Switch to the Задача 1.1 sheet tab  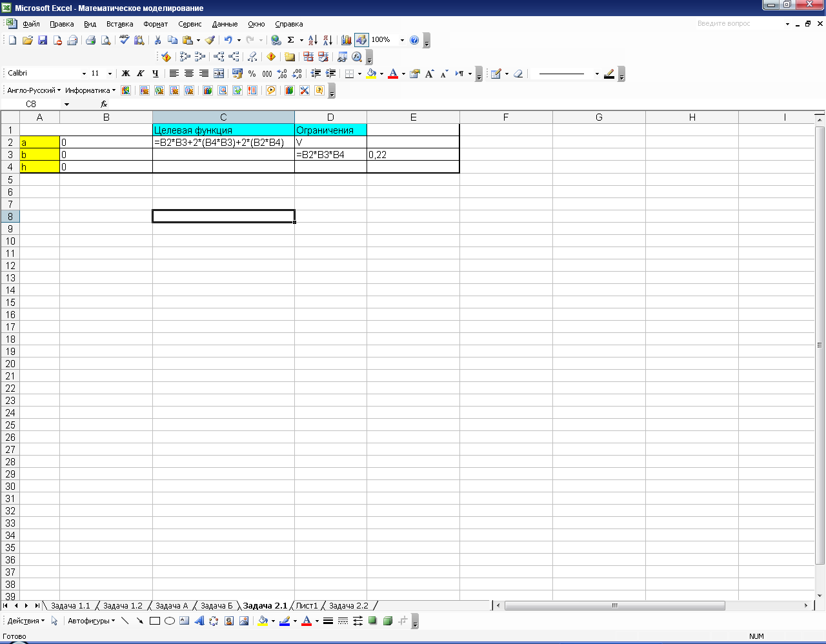coord(70,605)
